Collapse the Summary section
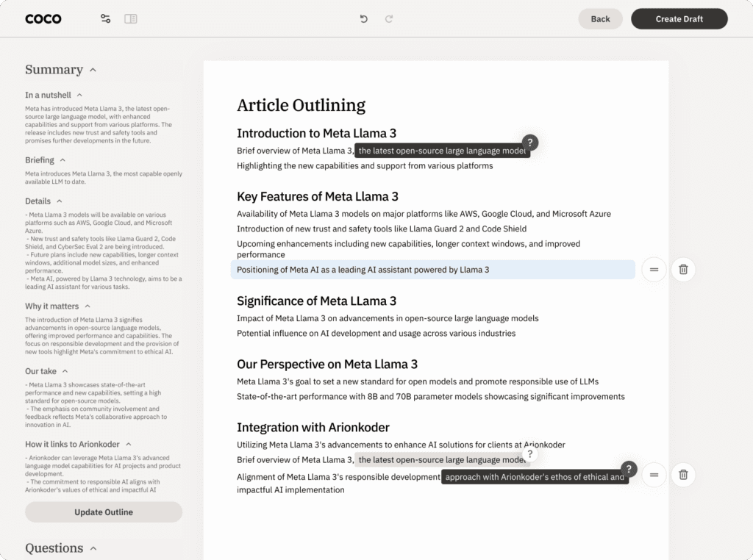 93,70
